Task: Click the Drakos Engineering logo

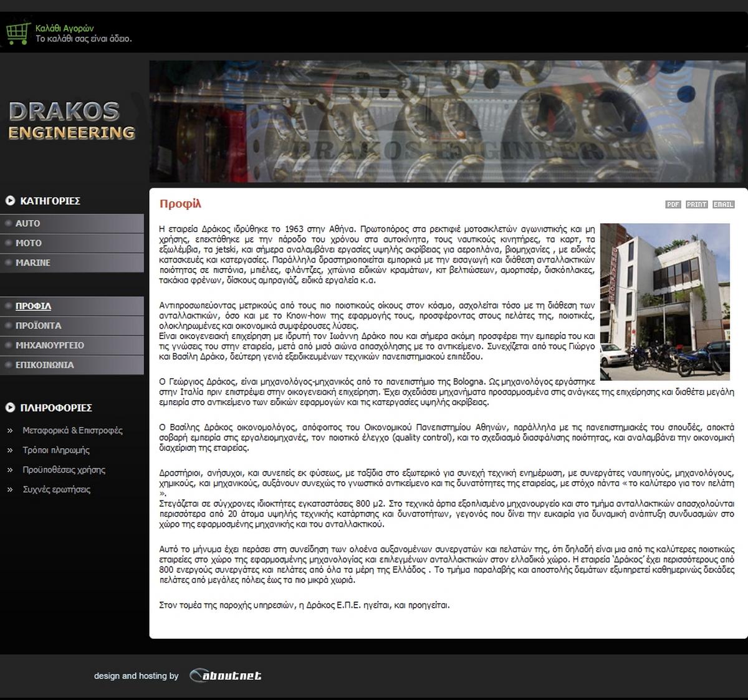Action: click(x=72, y=121)
